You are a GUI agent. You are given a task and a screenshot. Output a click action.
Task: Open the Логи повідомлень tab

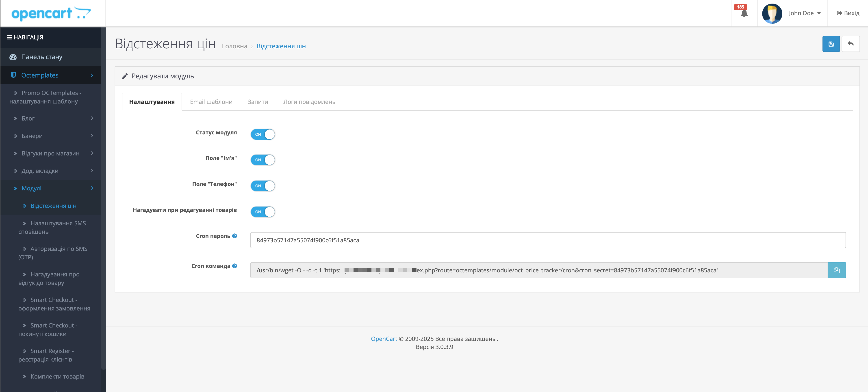pos(309,102)
